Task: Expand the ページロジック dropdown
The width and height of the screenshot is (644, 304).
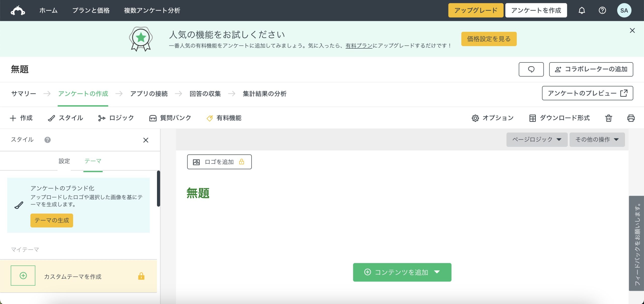Action: [537, 140]
